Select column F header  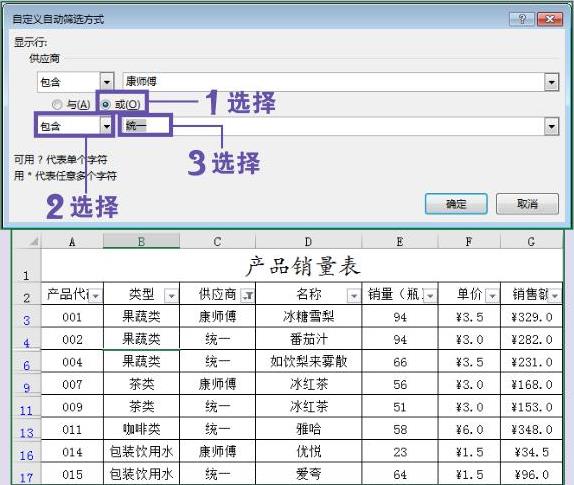469,241
